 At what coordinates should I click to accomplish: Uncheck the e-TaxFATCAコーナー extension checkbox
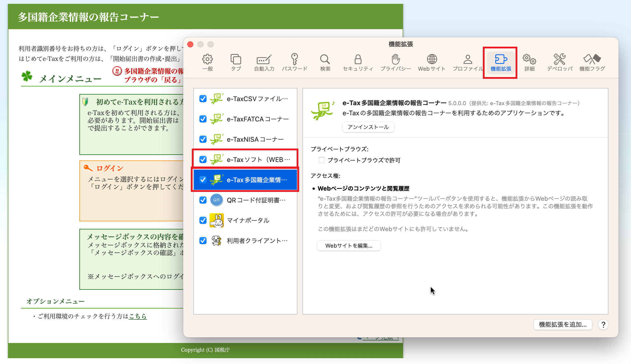point(203,119)
